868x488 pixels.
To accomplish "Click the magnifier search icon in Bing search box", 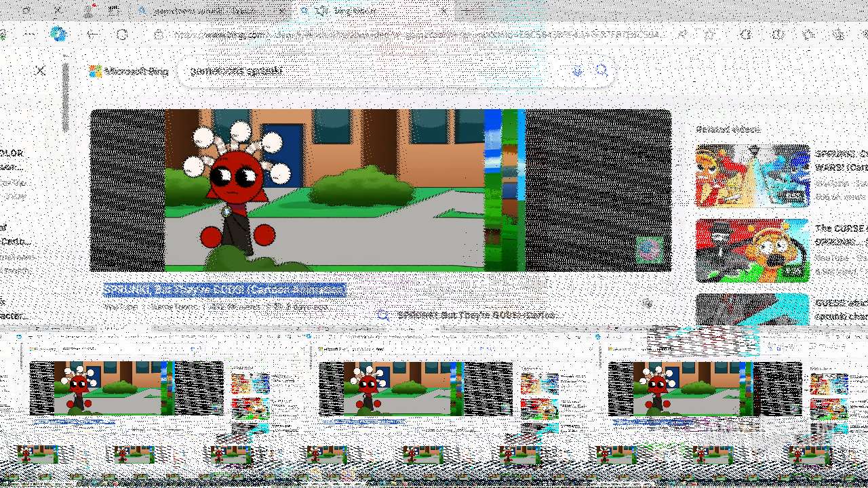I will [x=601, y=70].
